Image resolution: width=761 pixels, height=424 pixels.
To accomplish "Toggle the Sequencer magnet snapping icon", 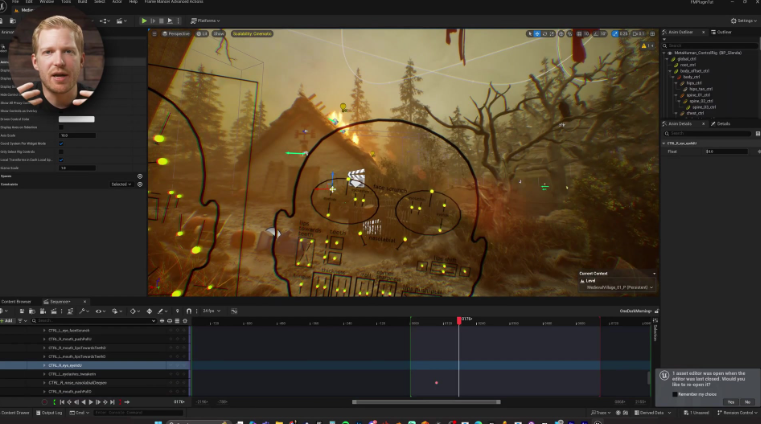I will [188, 311].
